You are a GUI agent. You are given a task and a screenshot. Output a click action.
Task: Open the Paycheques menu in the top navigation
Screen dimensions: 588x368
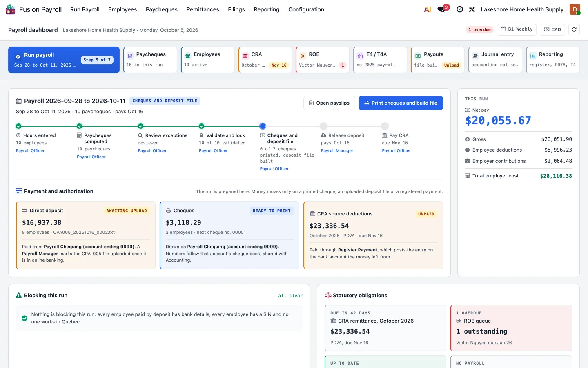pyautogui.click(x=162, y=9)
